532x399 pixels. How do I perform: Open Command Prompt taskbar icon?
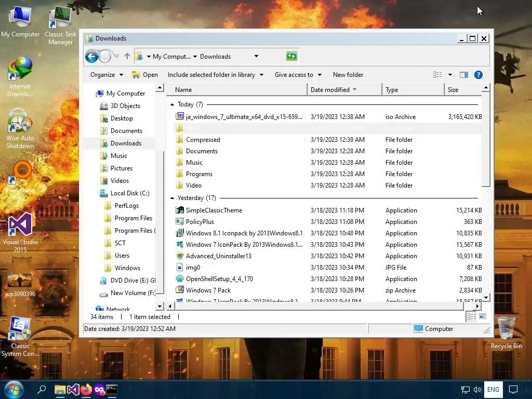pos(112,390)
